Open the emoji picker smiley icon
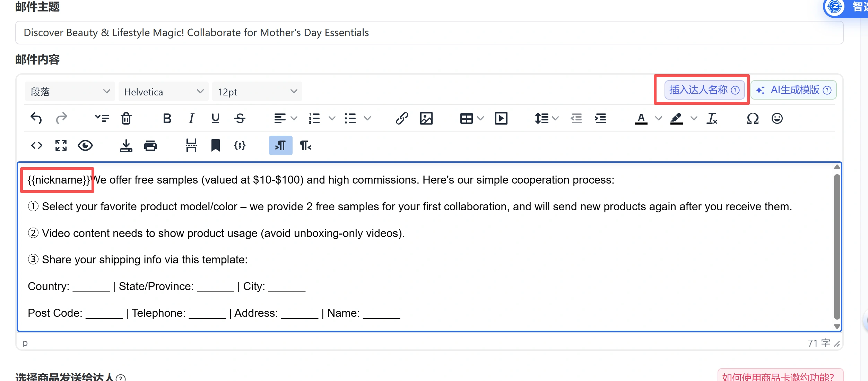The image size is (868, 381). pyautogui.click(x=777, y=118)
